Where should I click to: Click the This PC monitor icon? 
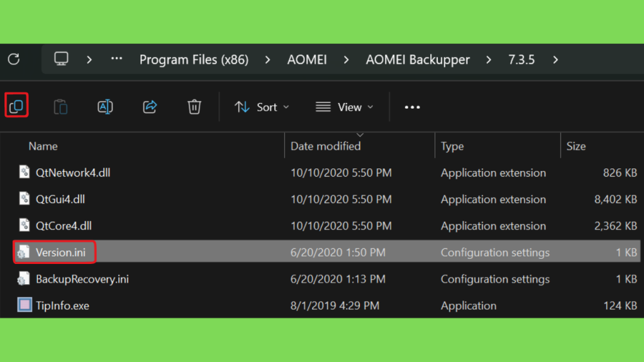[x=61, y=59]
